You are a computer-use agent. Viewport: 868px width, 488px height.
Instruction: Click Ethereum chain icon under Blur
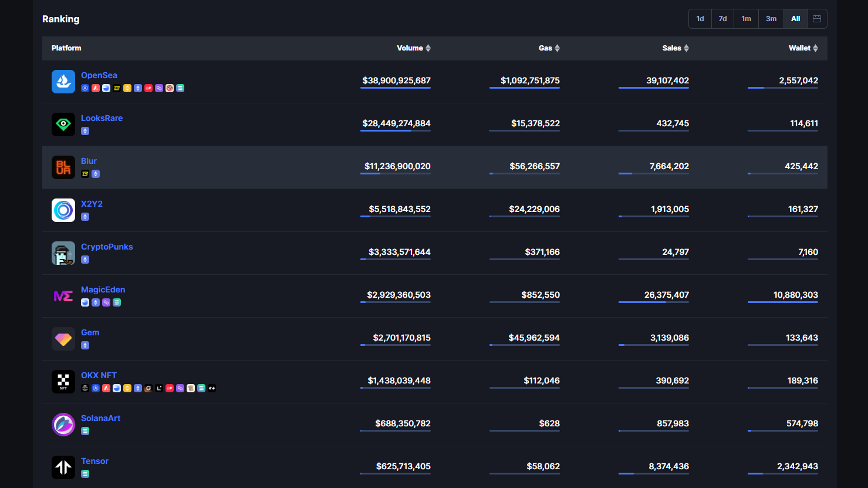(x=96, y=174)
